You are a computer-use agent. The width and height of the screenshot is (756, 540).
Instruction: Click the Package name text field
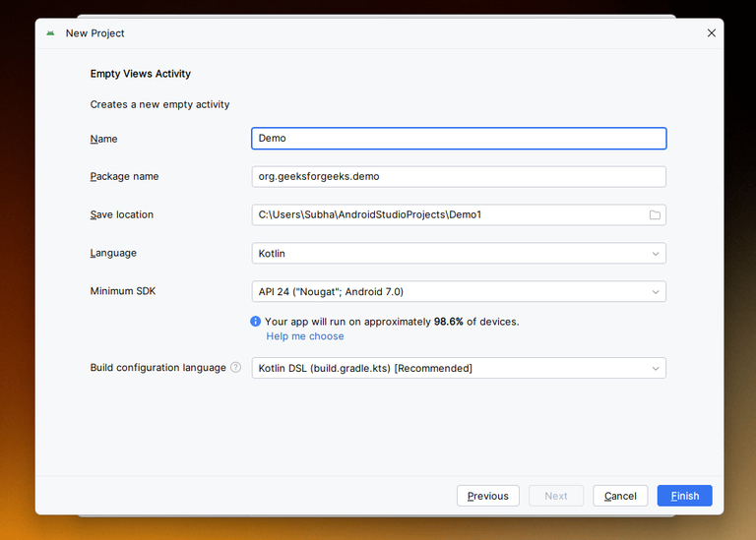point(459,177)
